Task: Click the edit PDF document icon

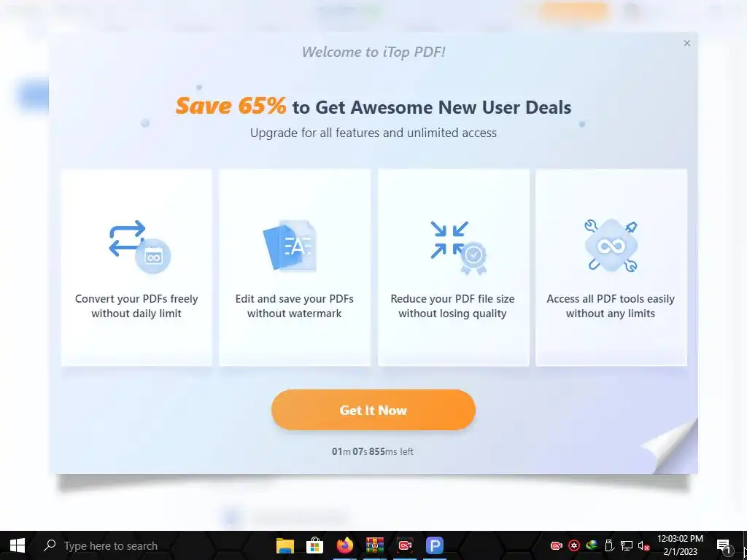Action: [290, 246]
